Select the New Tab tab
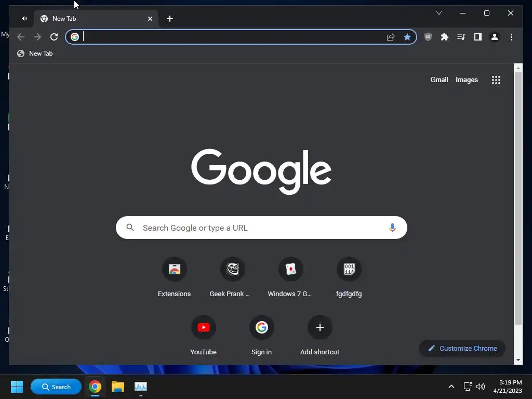The height and width of the screenshot is (399, 532). point(96,19)
